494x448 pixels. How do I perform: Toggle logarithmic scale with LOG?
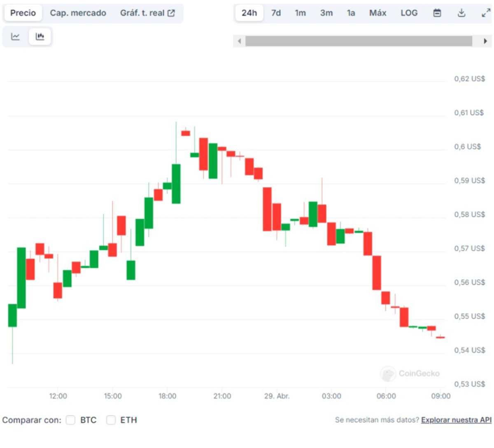point(409,13)
